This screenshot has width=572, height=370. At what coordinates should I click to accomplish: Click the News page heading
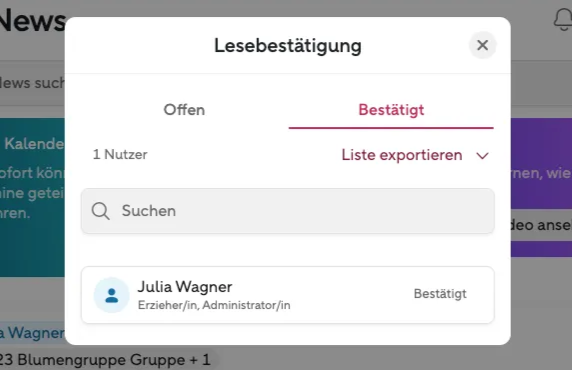(32, 21)
